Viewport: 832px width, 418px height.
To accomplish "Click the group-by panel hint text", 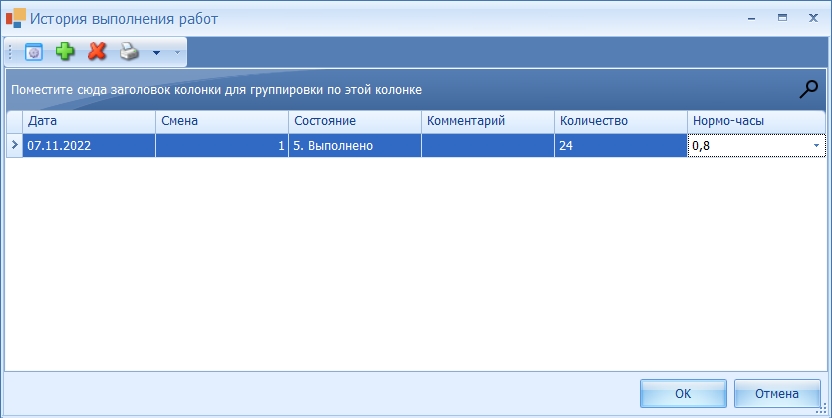I will [216, 90].
